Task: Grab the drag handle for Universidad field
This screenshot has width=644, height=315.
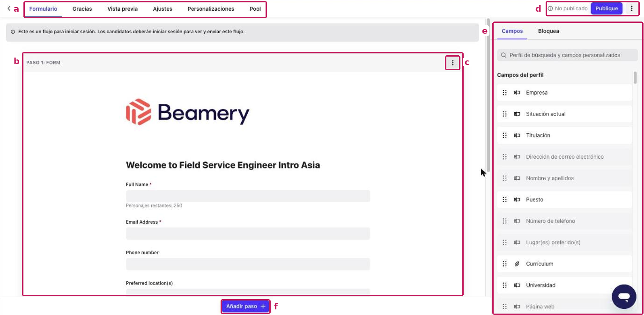Action: click(x=504, y=286)
